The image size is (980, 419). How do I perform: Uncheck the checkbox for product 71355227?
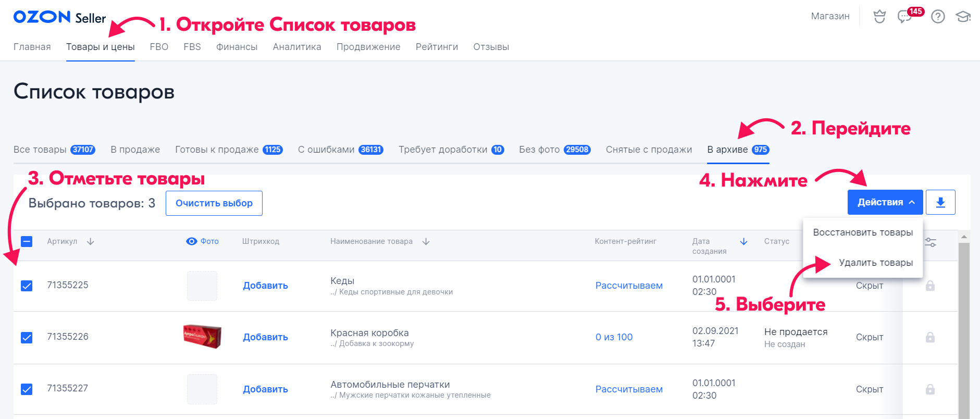[x=27, y=389]
